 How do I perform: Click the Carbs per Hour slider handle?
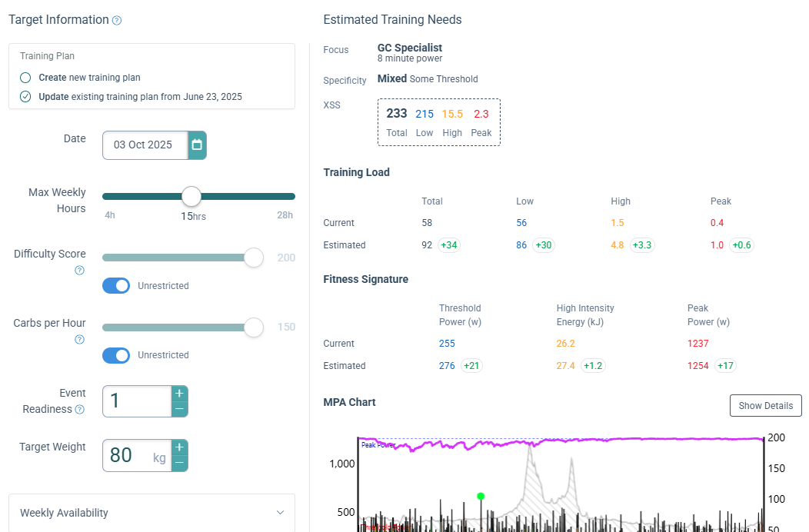click(254, 328)
